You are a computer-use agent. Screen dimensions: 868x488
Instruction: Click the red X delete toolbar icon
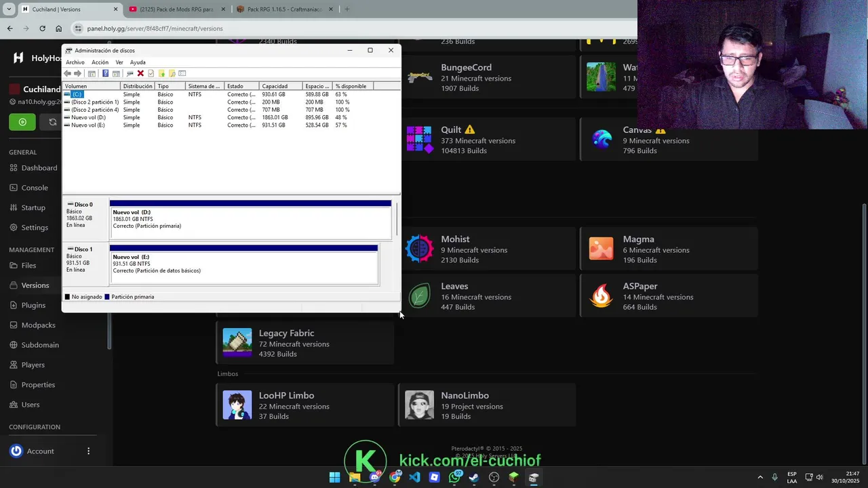(140, 73)
